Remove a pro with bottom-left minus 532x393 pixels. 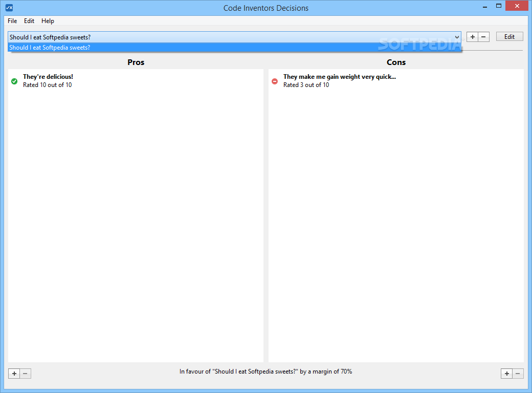tap(25, 374)
